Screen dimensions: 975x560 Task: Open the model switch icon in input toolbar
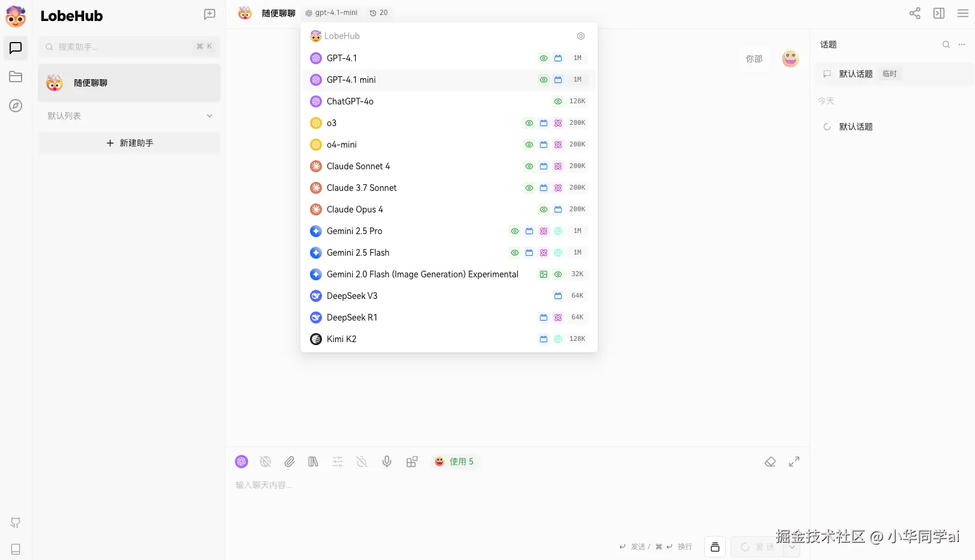241,462
